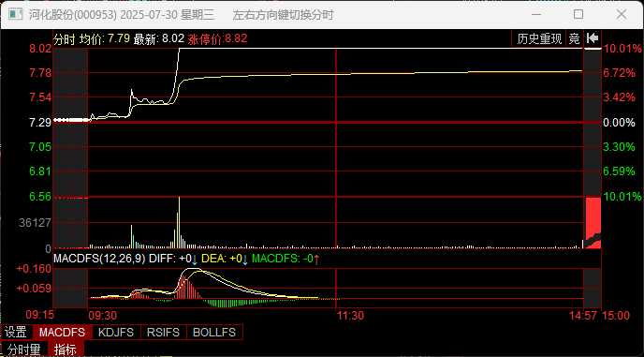
Task: Click the 涨停价 8.82 limit-up price label
Action: point(217,39)
